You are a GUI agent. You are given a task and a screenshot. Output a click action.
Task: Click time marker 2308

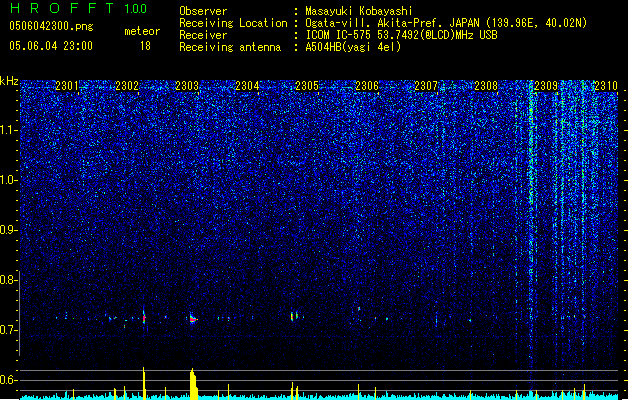pos(486,85)
